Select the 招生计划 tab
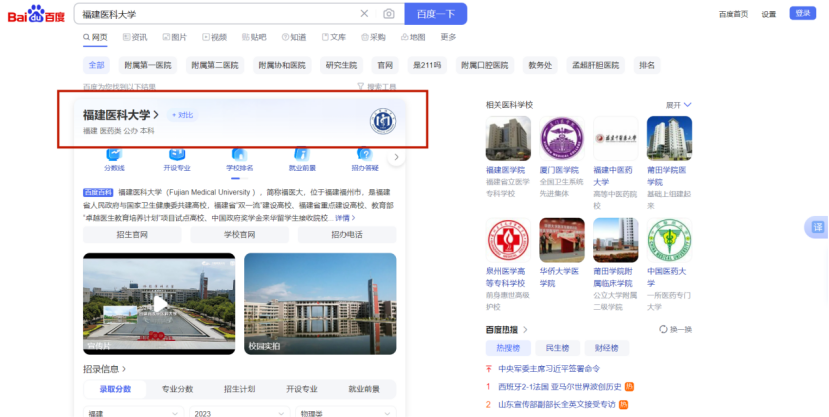 point(240,389)
